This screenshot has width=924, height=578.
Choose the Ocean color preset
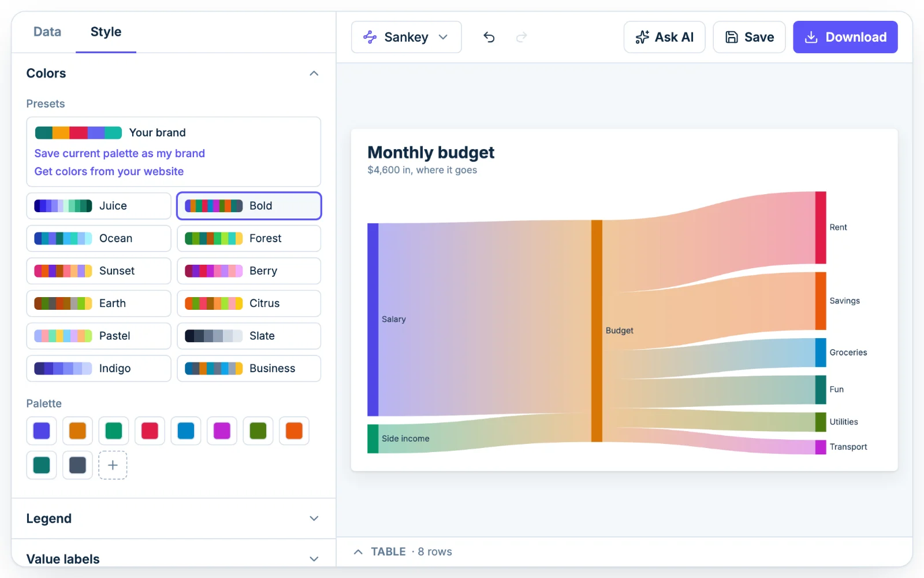(99, 238)
